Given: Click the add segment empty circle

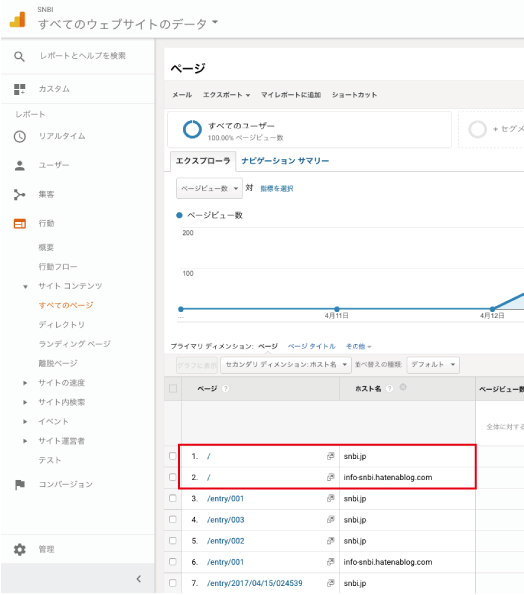Looking at the screenshot, I should click(x=477, y=129).
